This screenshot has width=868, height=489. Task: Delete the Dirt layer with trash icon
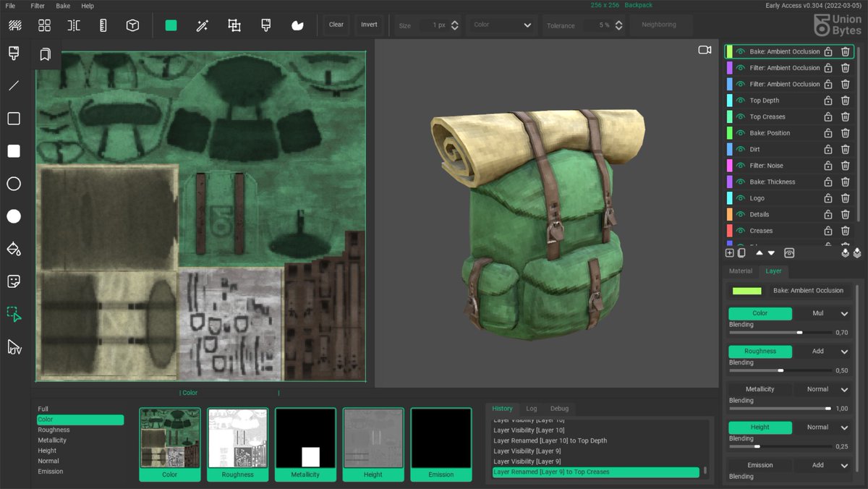point(845,150)
